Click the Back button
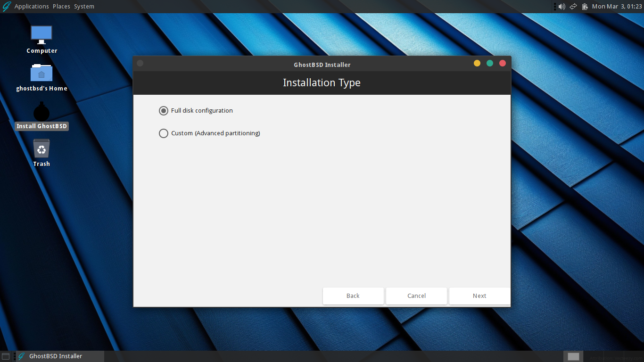Screen dimensions: 644x362 [353, 296]
